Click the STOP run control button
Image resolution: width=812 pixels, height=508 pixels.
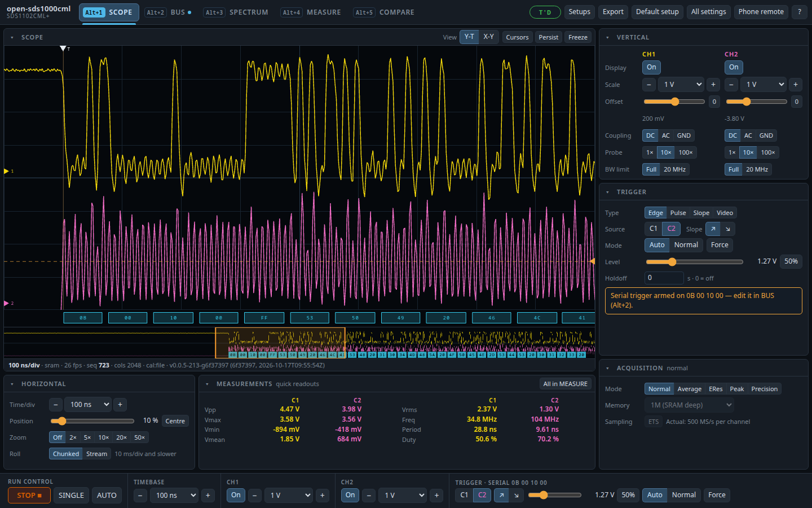(29, 495)
